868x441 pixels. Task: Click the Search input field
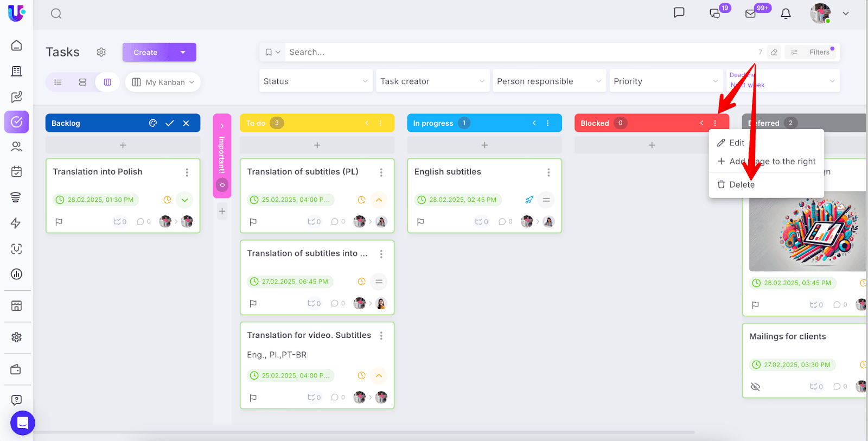click(x=515, y=52)
